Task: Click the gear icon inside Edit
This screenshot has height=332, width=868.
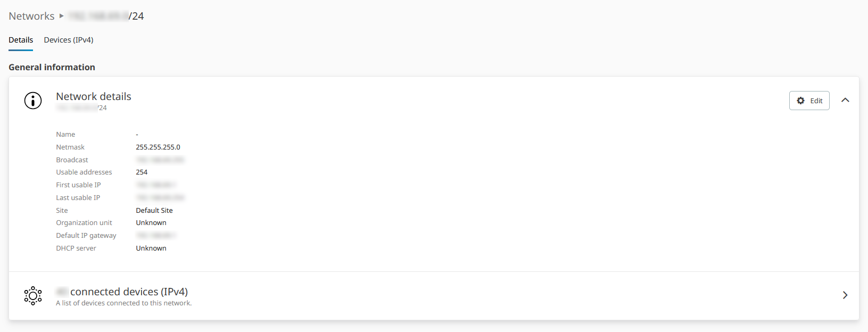Action: pyautogui.click(x=800, y=101)
